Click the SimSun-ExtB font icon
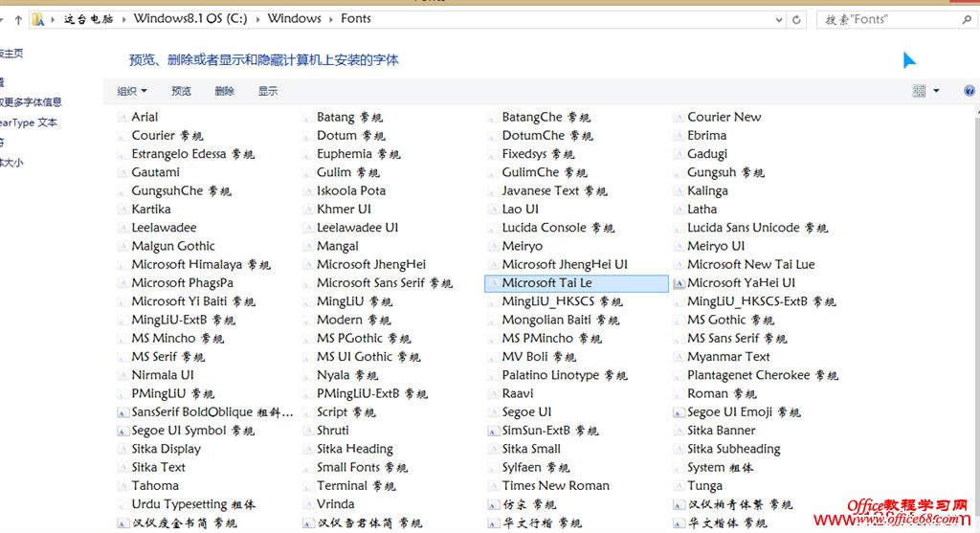This screenshot has width=980, height=533. tap(494, 432)
